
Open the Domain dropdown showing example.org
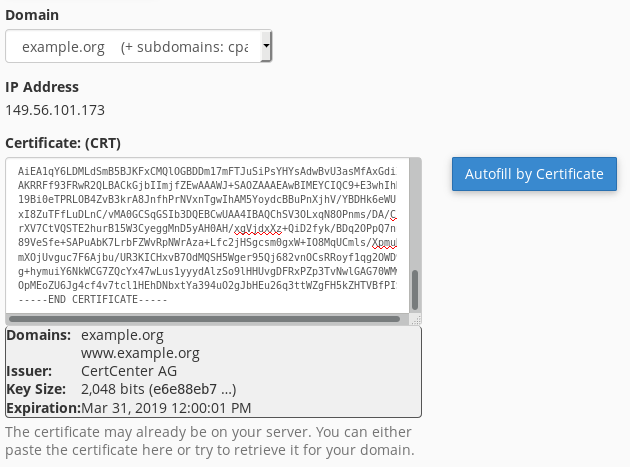(x=139, y=46)
